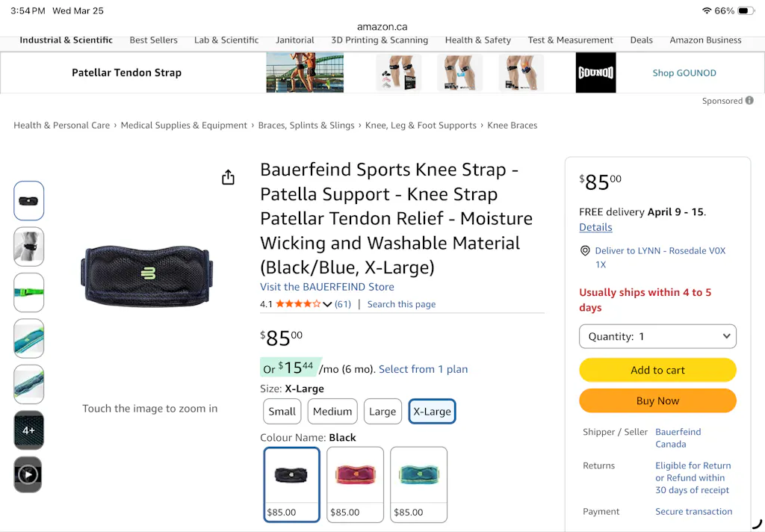Choose the Large size option

382,411
